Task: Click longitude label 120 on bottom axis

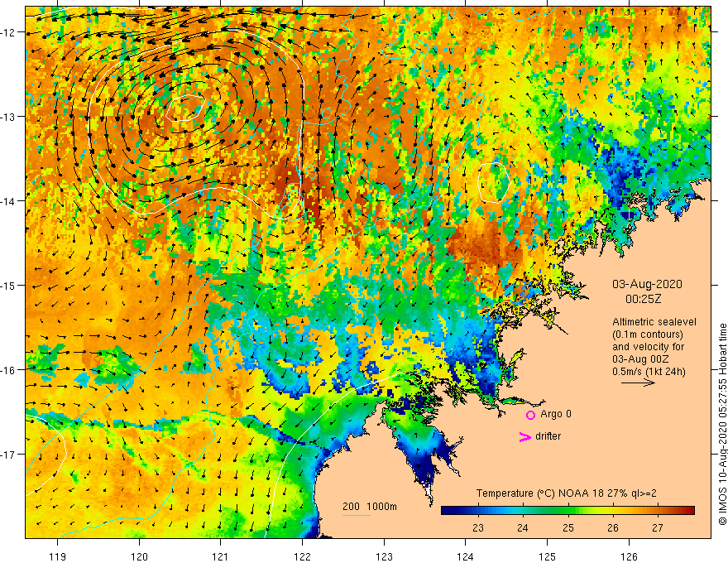Action: click(139, 556)
